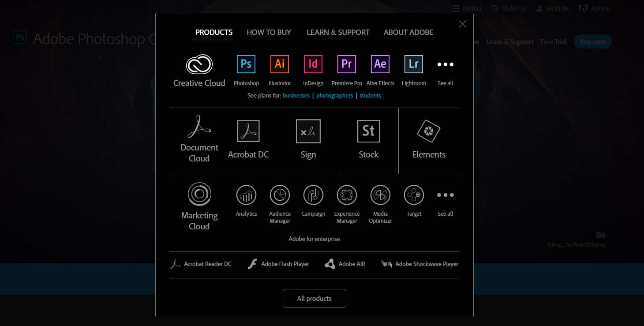Open SEARCH in the top bar

[509, 8]
